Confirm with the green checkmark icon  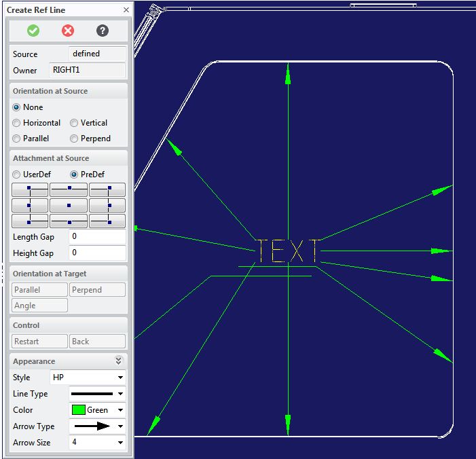coord(33,31)
